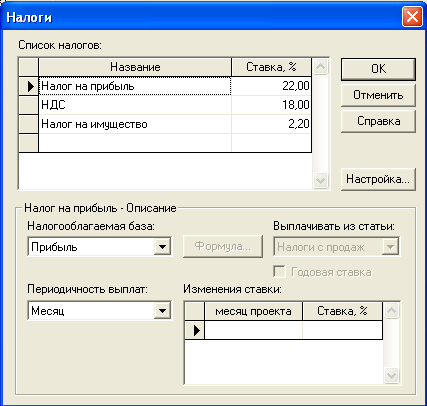
Task: Click the row selector beside НДС
Action: tap(29, 105)
